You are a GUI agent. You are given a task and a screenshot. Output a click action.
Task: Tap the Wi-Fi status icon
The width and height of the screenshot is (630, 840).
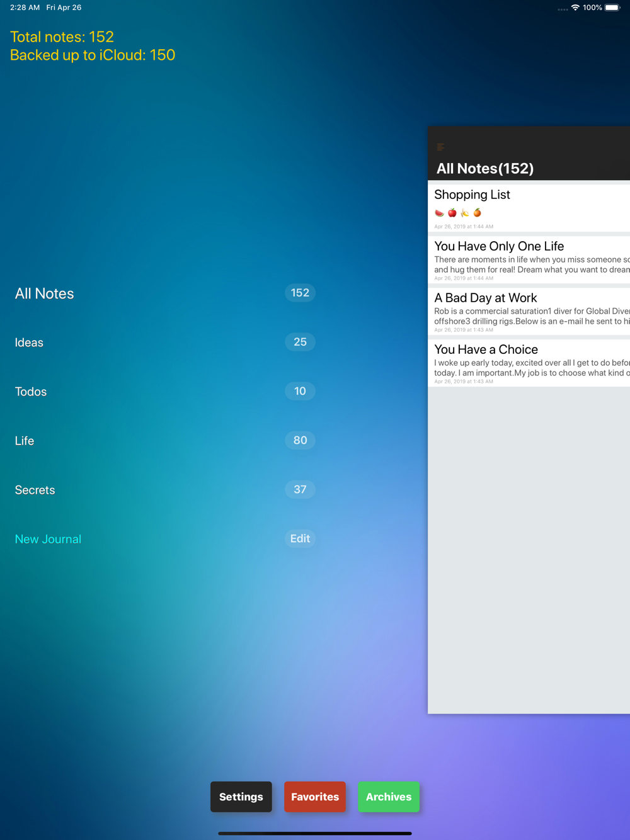575,8
